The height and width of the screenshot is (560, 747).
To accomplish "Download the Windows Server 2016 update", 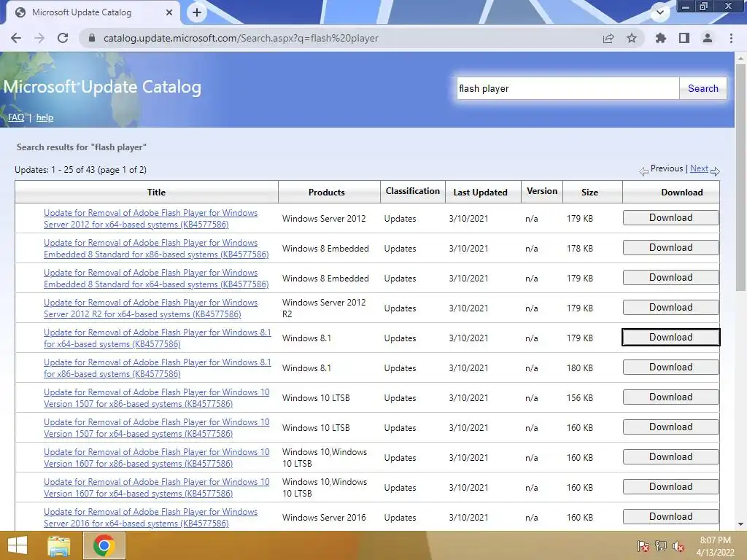I will 671,517.
